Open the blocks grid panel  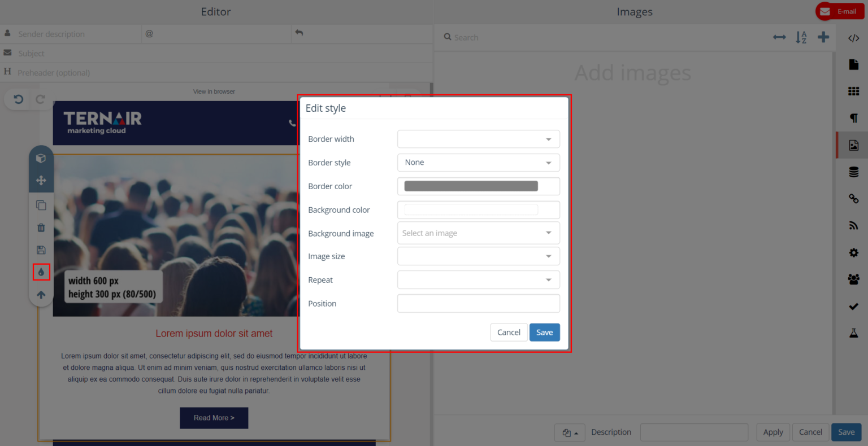pos(853,91)
